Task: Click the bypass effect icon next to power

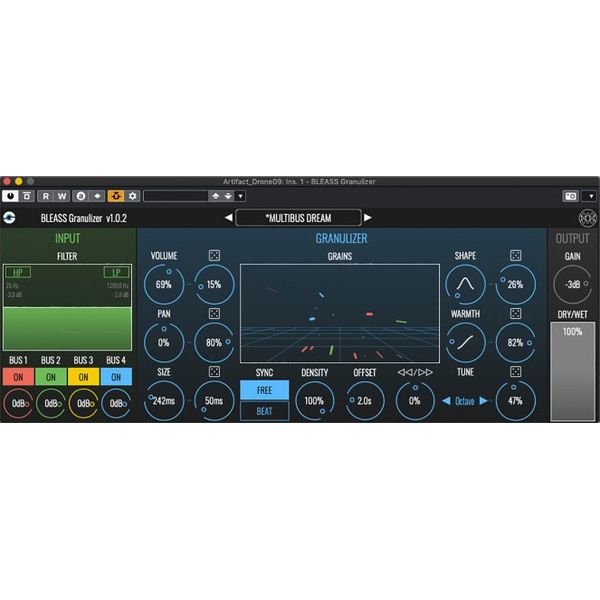Action: pos(27,196)
